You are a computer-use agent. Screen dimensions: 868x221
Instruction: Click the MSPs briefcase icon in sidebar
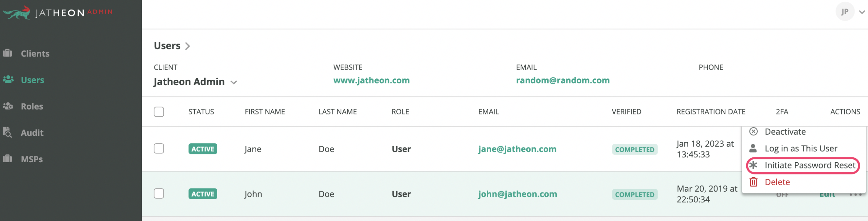(8, 159)
